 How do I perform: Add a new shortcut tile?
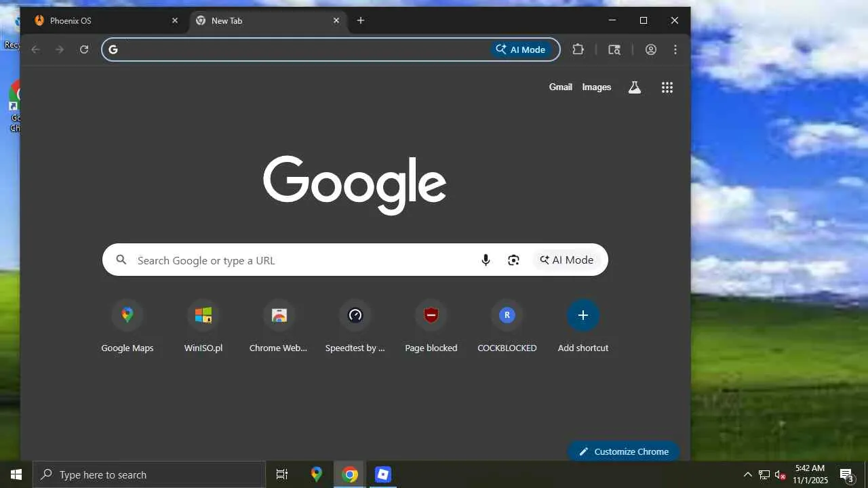click(583, 327)
